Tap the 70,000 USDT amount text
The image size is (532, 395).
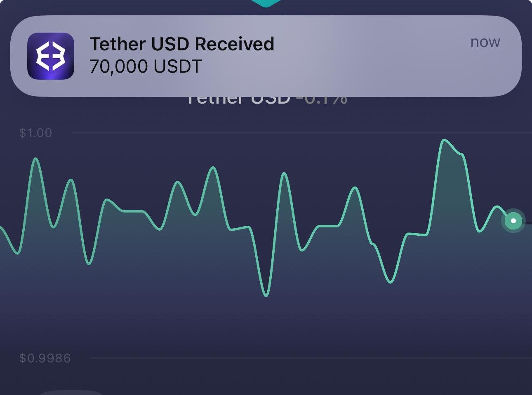point(146,66)
